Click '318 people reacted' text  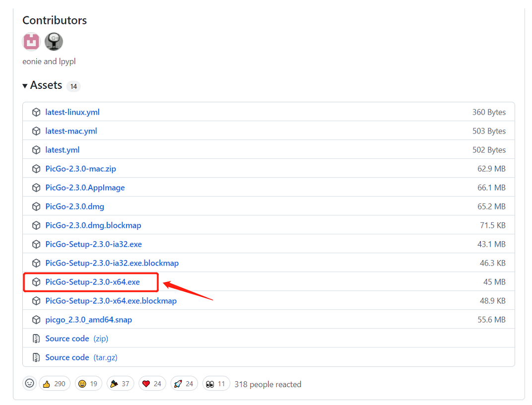click(x=267, y=384)
